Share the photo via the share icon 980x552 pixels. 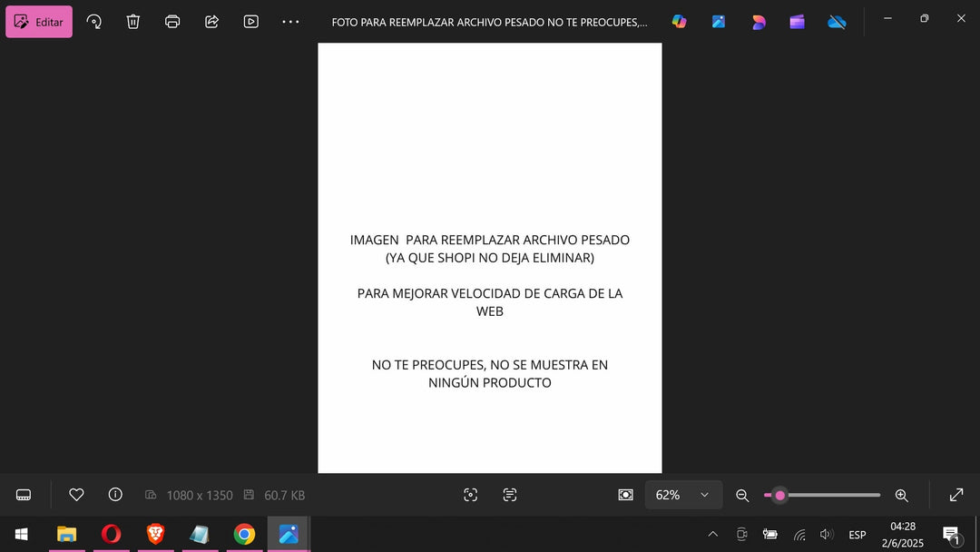click(x=211, y=22)
